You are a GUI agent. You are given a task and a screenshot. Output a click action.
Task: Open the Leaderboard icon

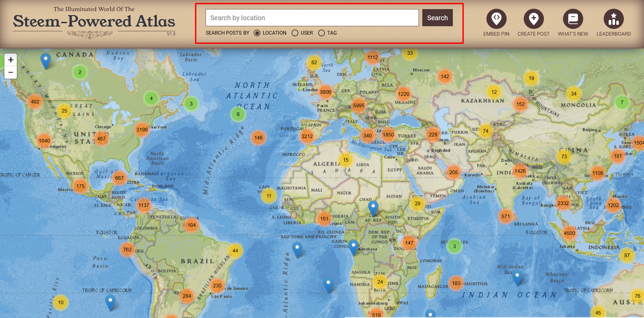point(613,19)
